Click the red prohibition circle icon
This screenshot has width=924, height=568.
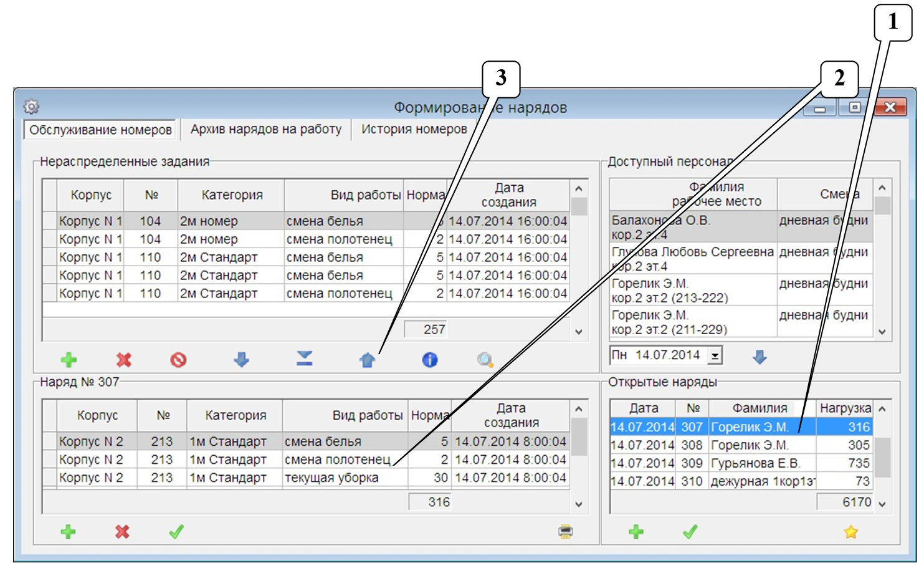click(x=178, y=360)
